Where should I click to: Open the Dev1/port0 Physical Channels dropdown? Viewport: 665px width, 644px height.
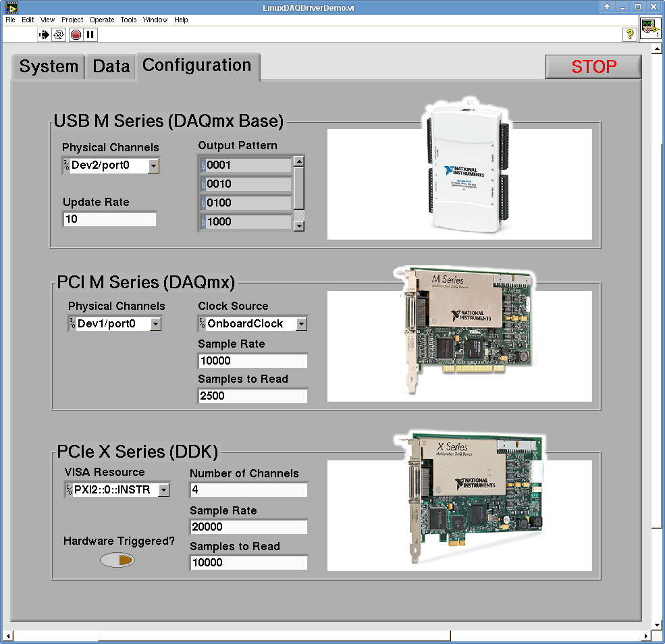pos(155,324)
